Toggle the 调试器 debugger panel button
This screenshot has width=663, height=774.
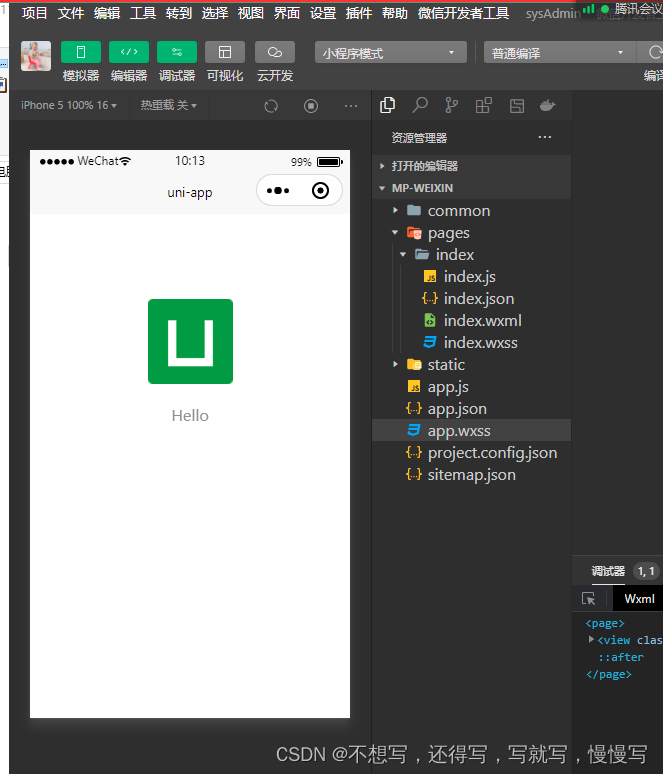(x=177, y=52)
